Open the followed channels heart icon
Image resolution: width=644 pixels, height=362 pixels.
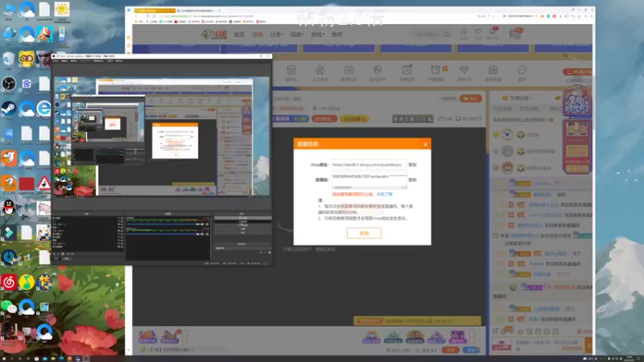pos(478,33)
